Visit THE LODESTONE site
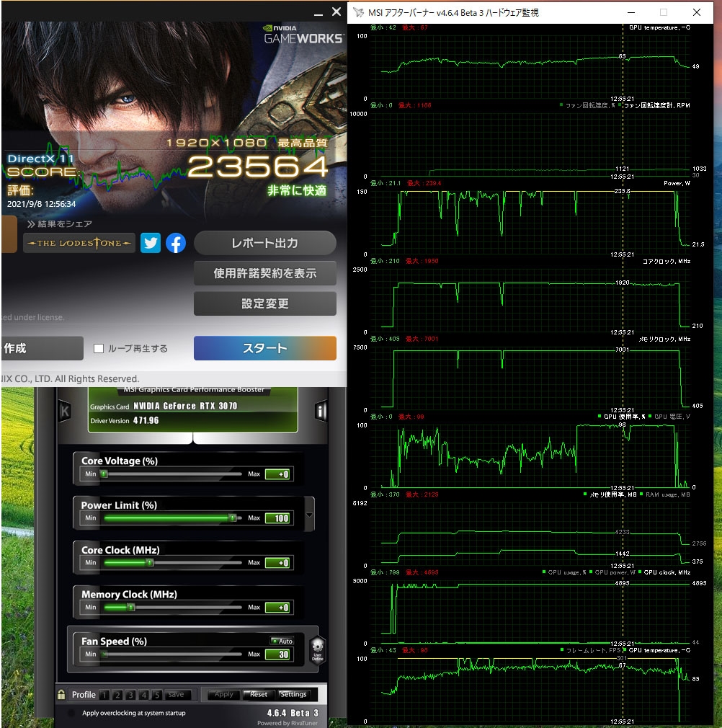 click(79, 243)
